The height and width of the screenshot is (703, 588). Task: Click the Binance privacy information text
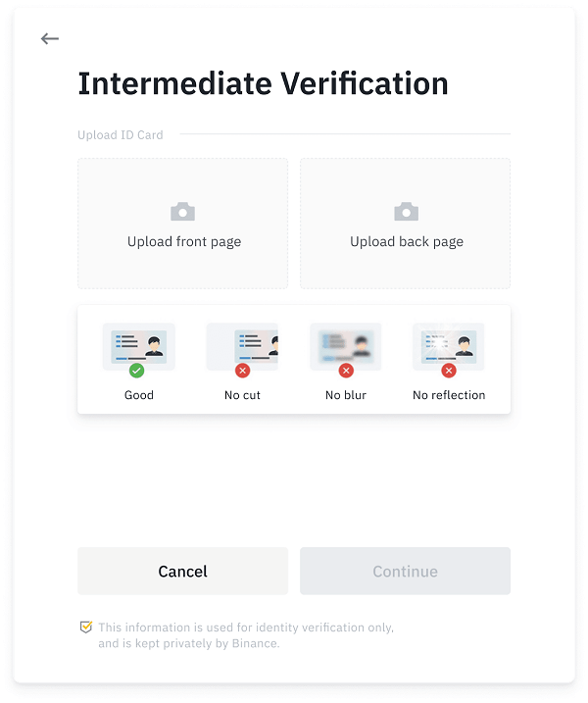point(246,635)
